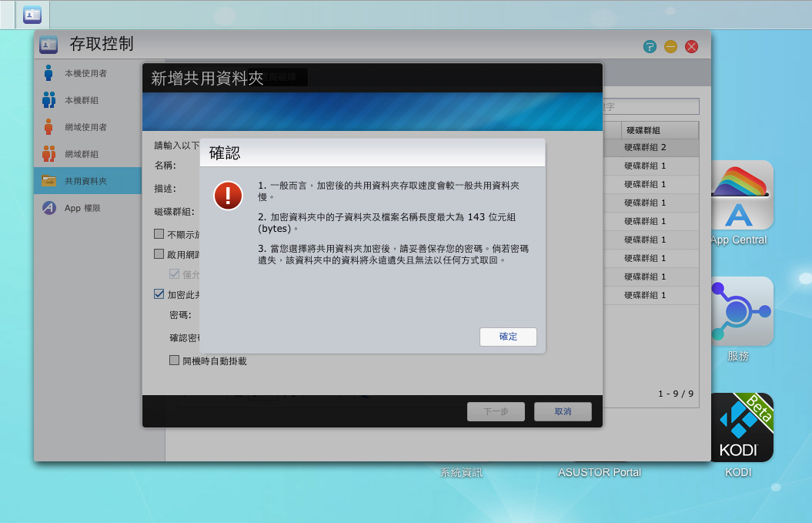Close the 存取控制 window
This screenshot has height=523, width=812.
691,47
